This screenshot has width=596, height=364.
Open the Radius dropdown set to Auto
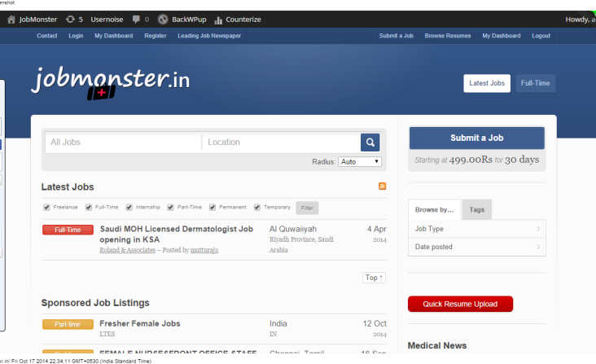(x=360, y=162)
